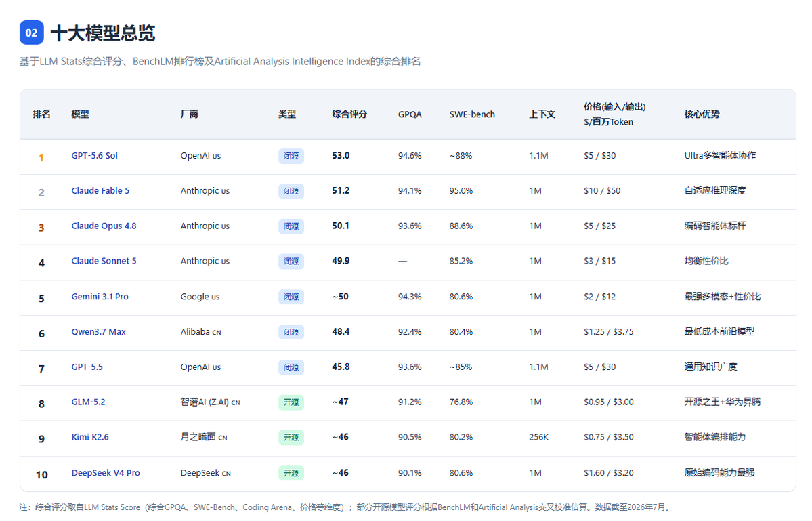This screenshot has height=521, width=812.
Task: Click the Ultra多智能体协作 advantage text
Action: pyautogui.click(x=721, y=155)
